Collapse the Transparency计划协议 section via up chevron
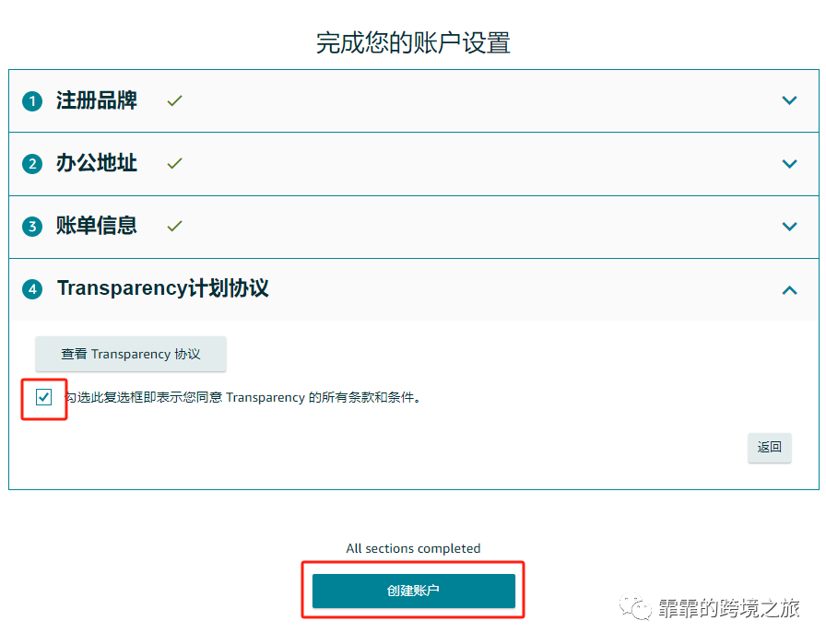Viewport: 826px width, 644px height. tap(790, 289)
